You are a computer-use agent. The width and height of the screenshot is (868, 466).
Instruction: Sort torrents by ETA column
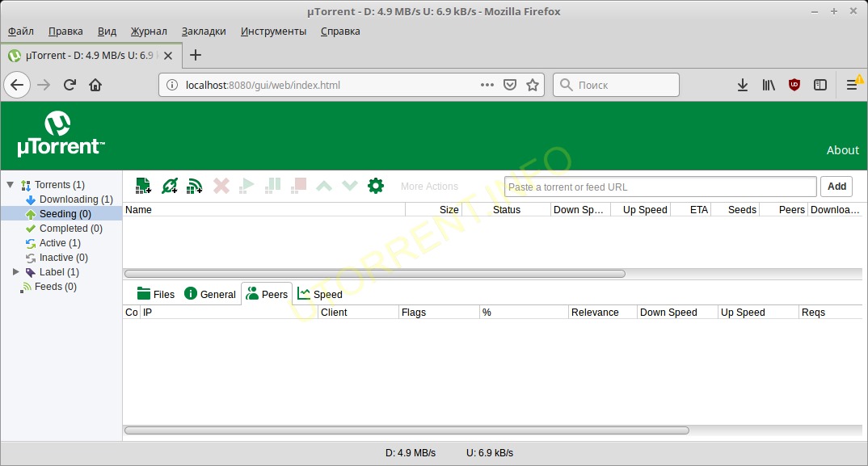tap(691, 210)
